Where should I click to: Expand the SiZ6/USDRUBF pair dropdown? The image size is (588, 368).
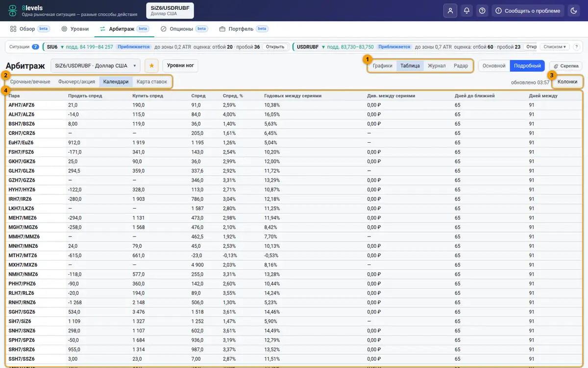pos(96,65)
